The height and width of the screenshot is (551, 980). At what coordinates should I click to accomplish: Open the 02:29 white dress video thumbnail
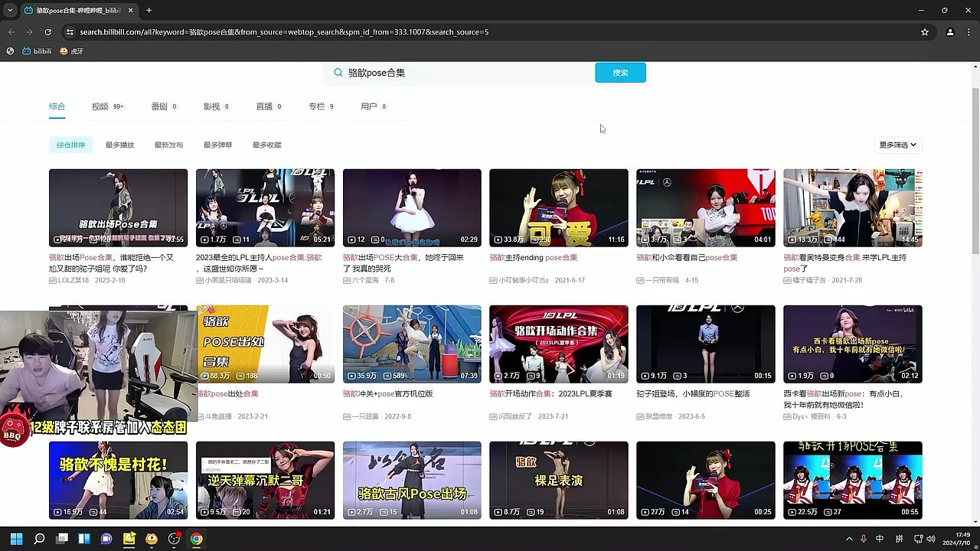click(412, 207)
